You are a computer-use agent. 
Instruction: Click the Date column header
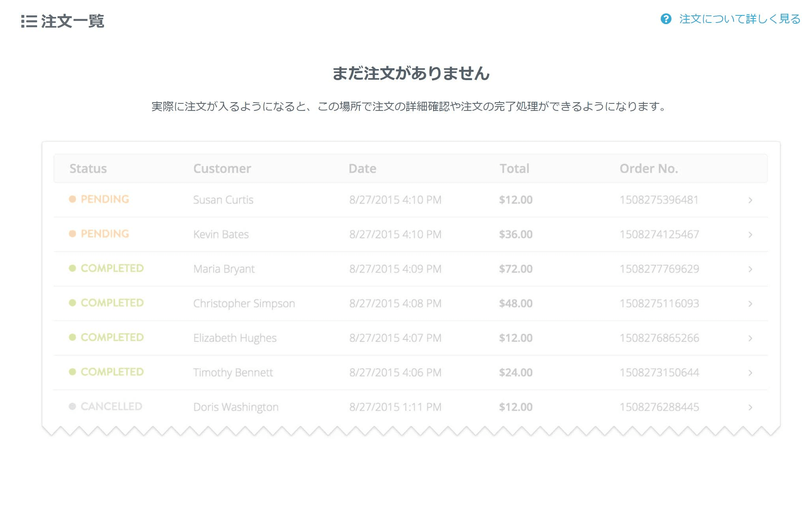[x=362, y=168]
